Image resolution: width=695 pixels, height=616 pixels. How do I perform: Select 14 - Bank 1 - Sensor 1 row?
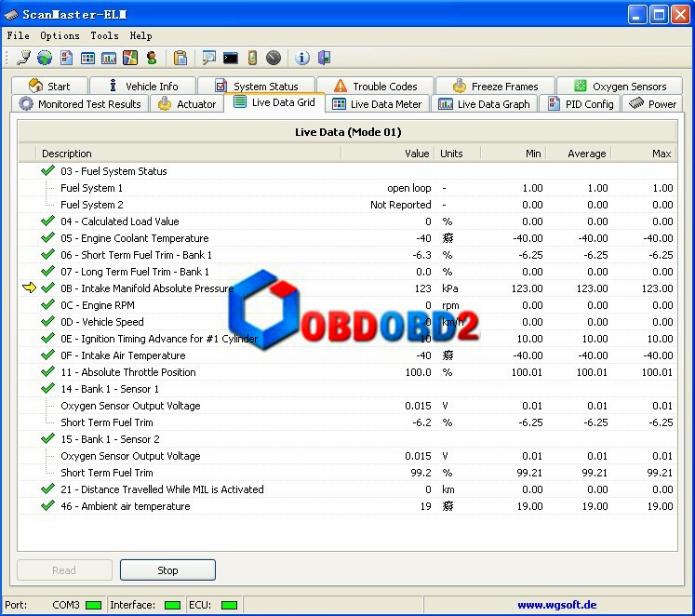click(x=110, y=389)
